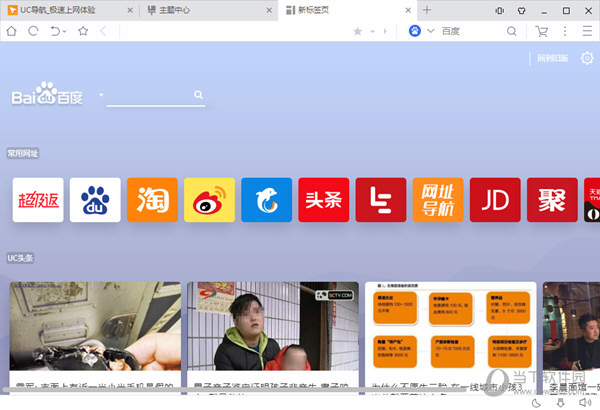The image size is (600, 410).
Task: Expand the small dropdown beside the Baidu logo
Action: click(x=101, y=94)
